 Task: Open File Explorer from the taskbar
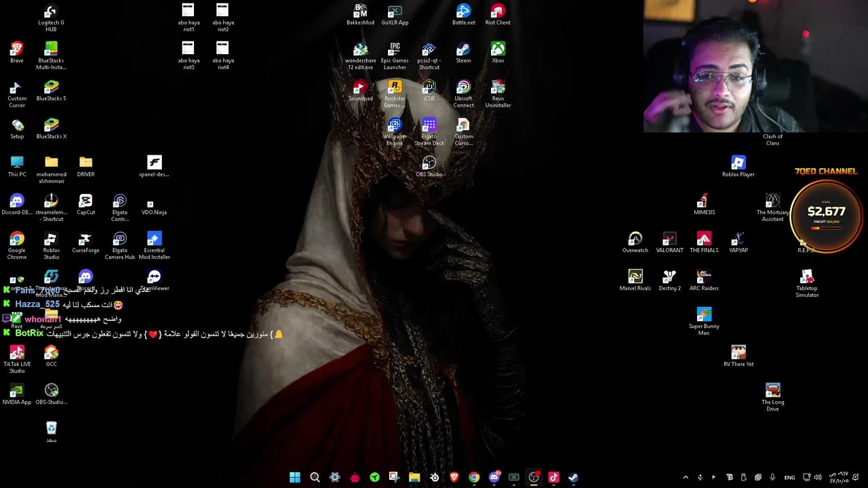click(414, 477)
